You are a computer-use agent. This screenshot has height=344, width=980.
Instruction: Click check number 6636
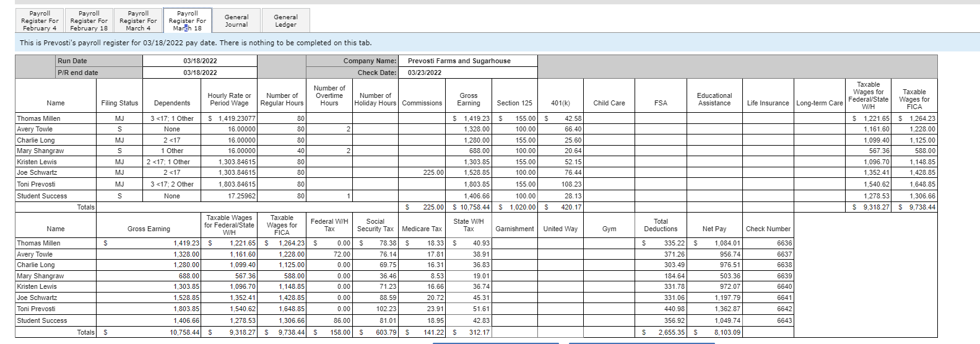[x=784, y=243]
